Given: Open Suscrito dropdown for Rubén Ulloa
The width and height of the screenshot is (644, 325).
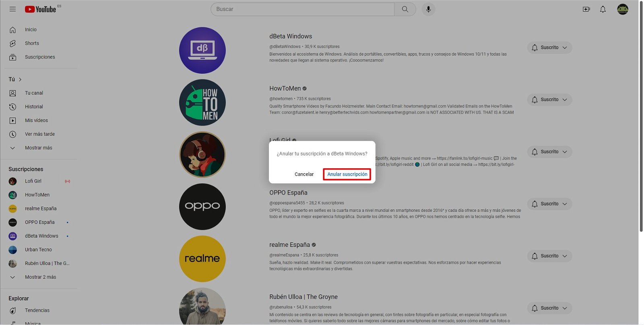Looking at the screenshot, I should [x=549, y=308].
